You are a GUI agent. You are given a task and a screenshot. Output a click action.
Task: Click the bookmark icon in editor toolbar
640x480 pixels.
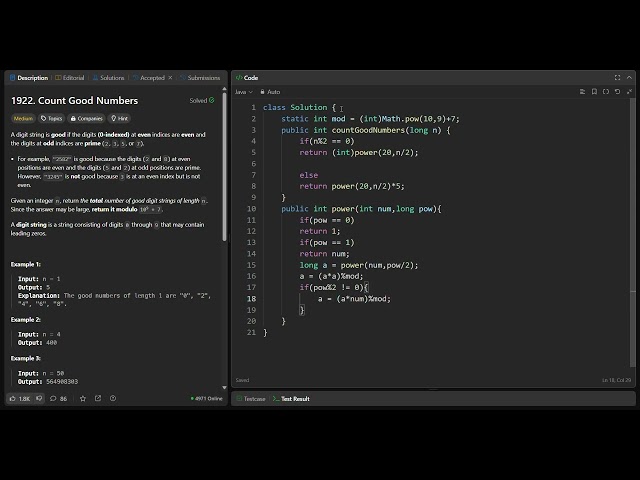pos(594,92)
